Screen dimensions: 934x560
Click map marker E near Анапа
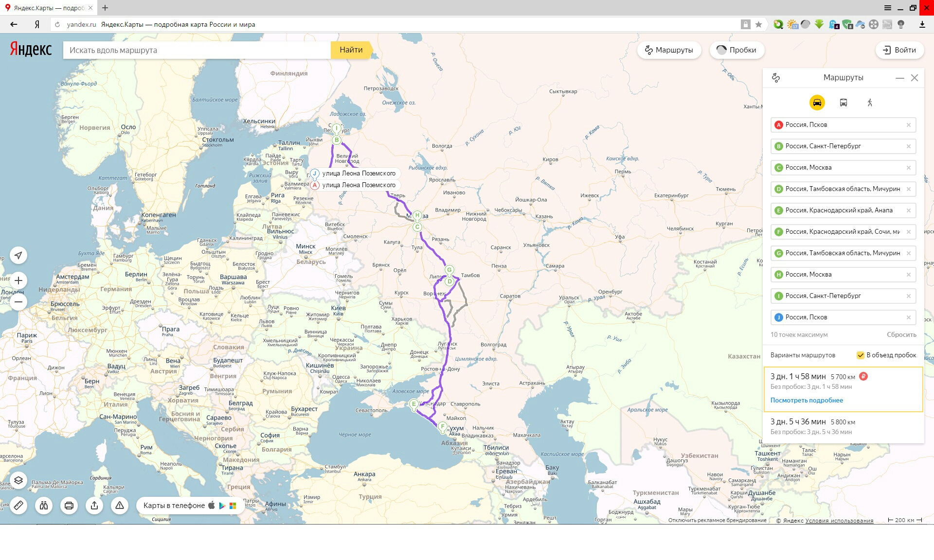[413, 404]
